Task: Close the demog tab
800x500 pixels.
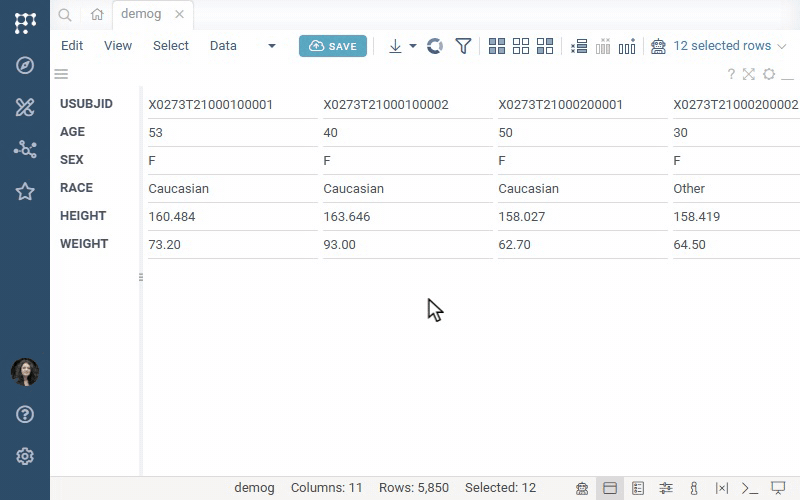Action: [179, 14]
